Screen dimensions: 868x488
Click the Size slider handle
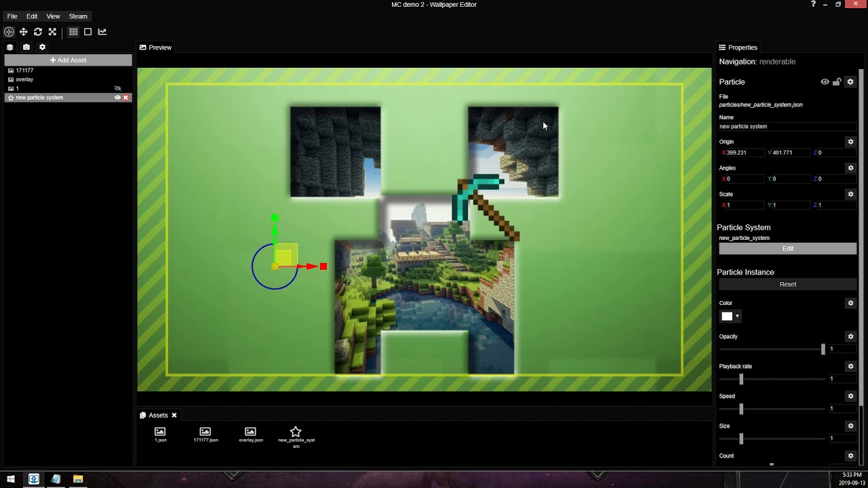[x=741, y=439]
